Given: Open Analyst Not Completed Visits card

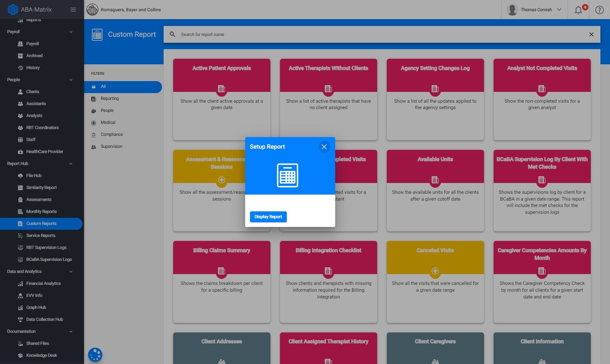Looking at the screenshot, I should click(542, 99).
